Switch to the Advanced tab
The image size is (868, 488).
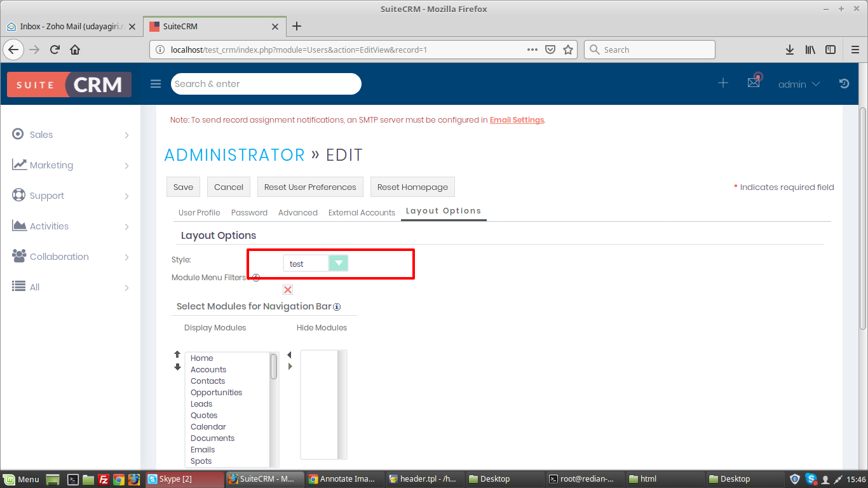tap(298, 213)
